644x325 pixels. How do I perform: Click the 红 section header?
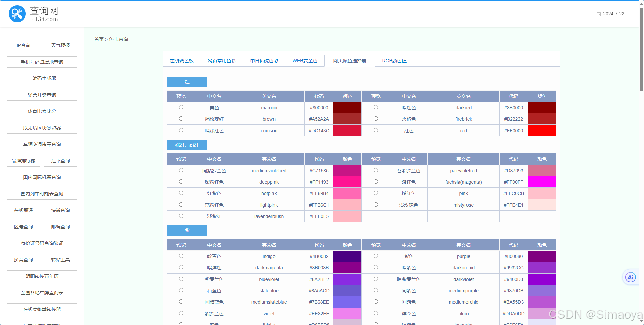tap(187, 82)
